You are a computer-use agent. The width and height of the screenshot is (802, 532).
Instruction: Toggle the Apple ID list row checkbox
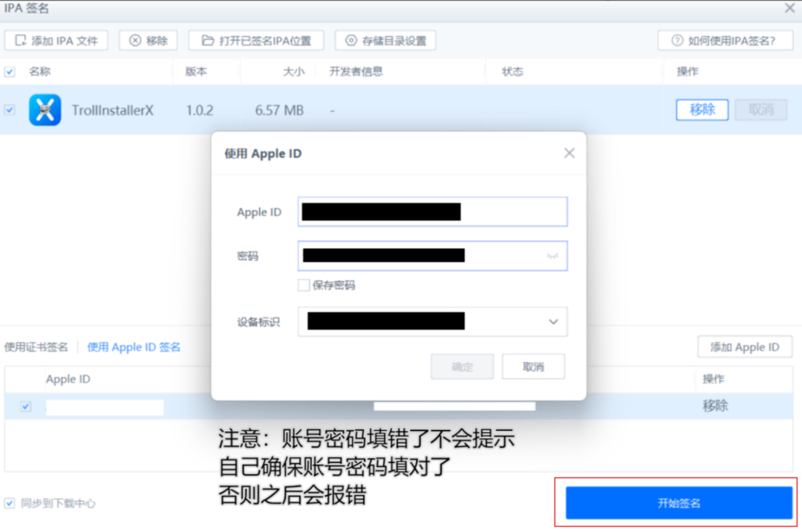pos(26,407)
